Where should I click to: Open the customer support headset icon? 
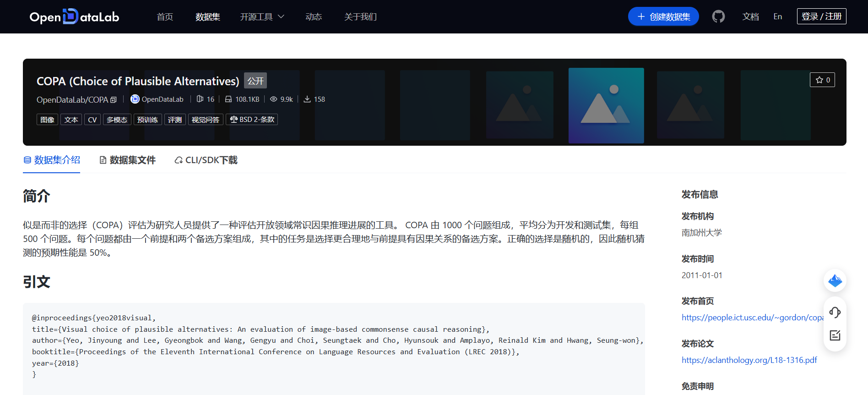point(835,313)
